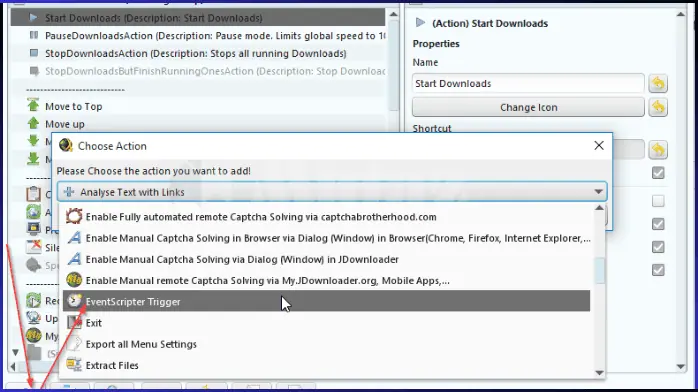698x392 pixels.
Task: Click left menu list horizontal scroll-left arrow
Action: pos(13,367)
